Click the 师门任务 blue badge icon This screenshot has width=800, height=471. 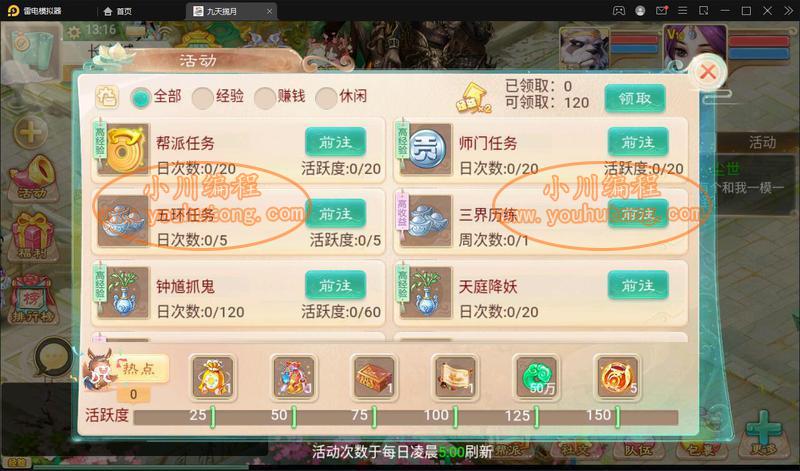click(x=426, y=148)
